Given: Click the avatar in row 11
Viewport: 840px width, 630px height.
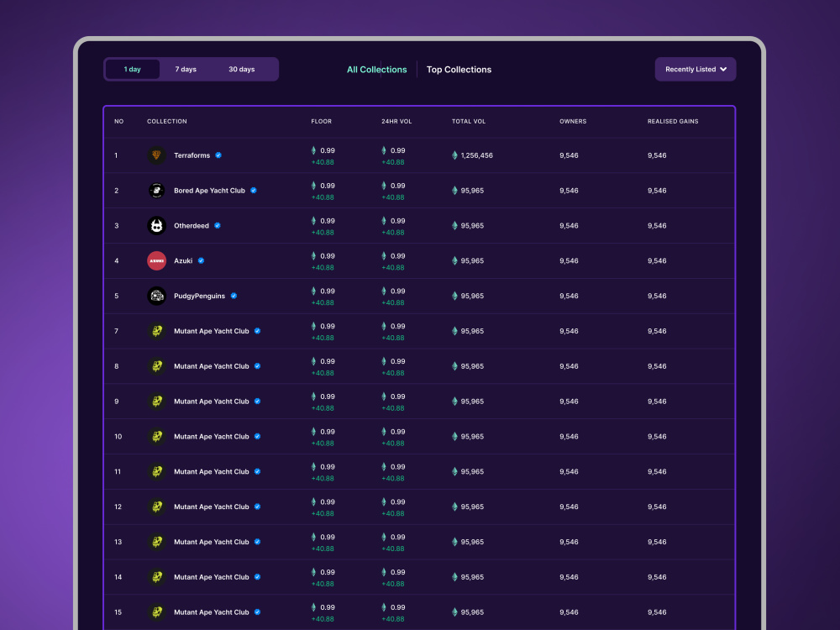Looking at the screenshot, I should pyautogui.click(x=156, y=471).
